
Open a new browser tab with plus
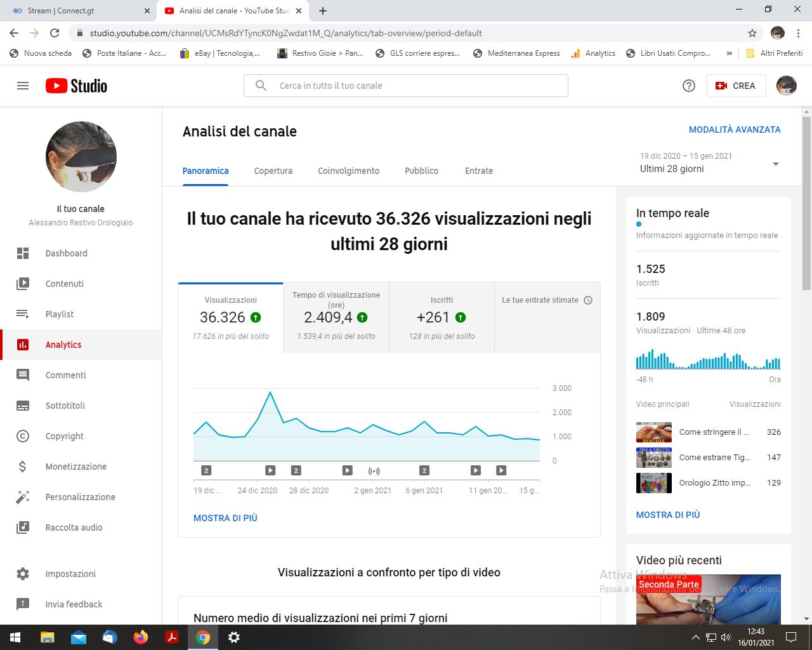[323, 11]
